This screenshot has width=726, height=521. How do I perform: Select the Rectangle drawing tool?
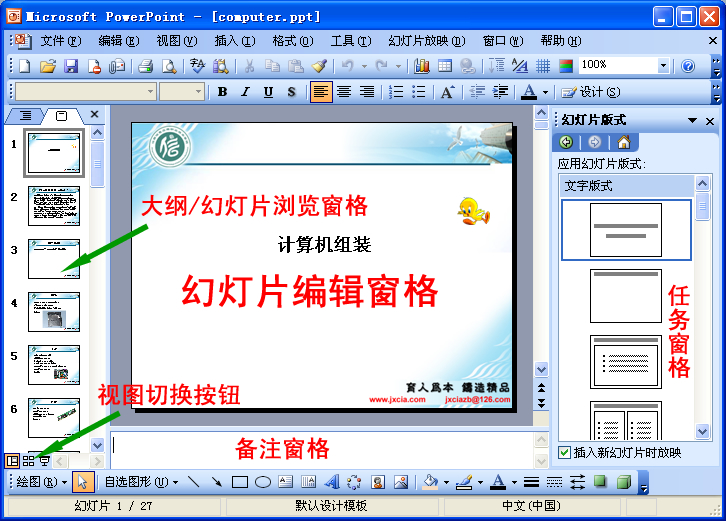tap(240, 482)
